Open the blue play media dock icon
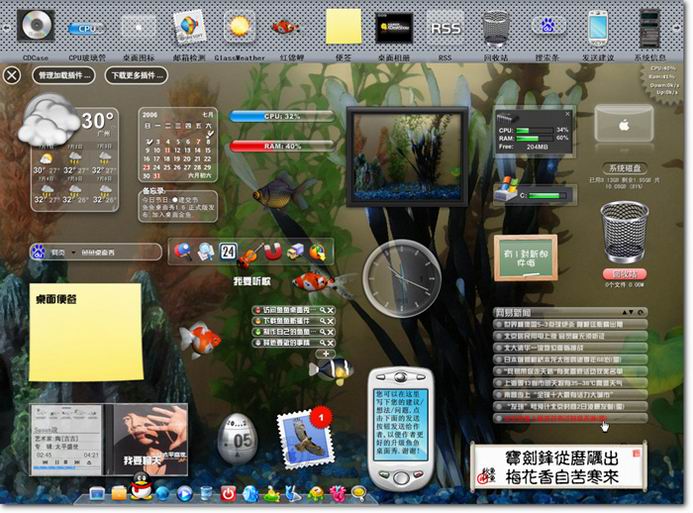The width and height of the screenshot is (693, 513). (184, 493)
